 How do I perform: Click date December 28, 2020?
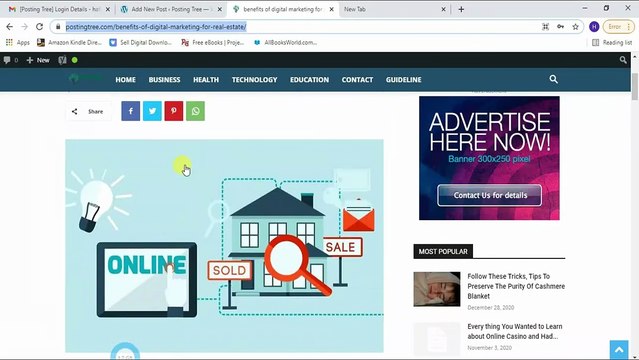pyautogui.click(x=491, y=307)
